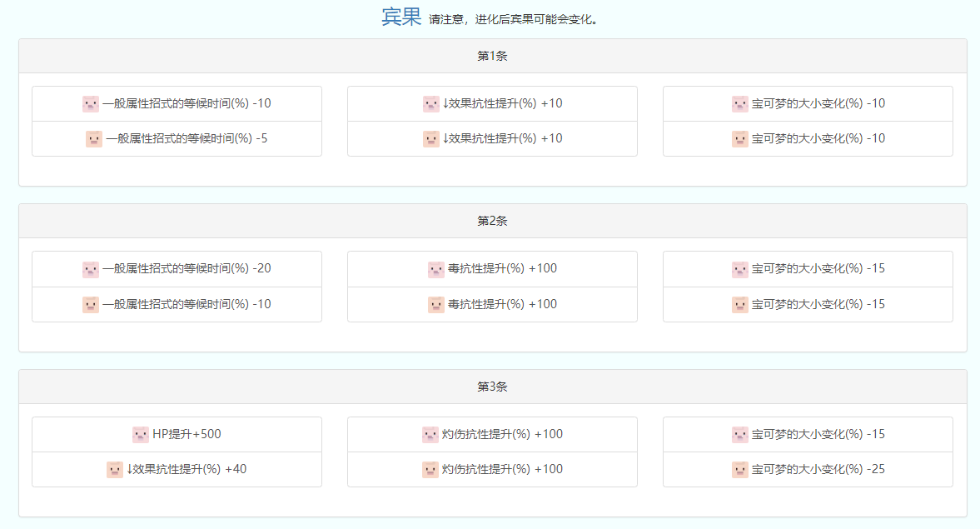Click the peach icon of 灼伤抗性提升(%) +100
The width and height of the screenshot is (980, 529).
tap(430, 470)
